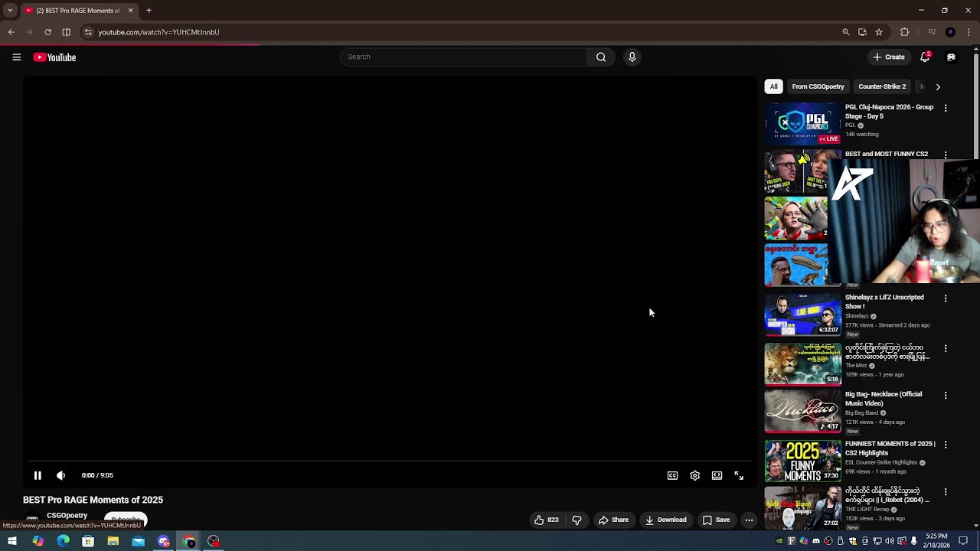Open the notifications bell

pos(925,57)
